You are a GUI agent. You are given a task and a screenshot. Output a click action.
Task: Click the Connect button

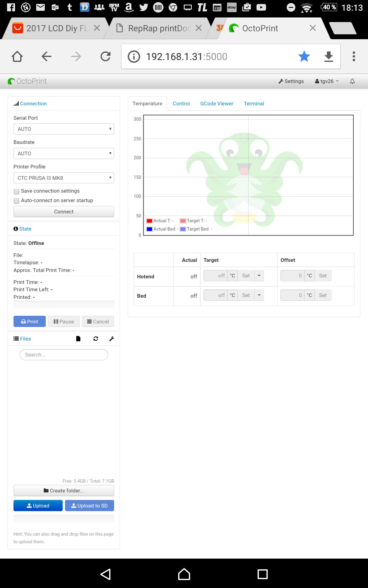[64, 212]
